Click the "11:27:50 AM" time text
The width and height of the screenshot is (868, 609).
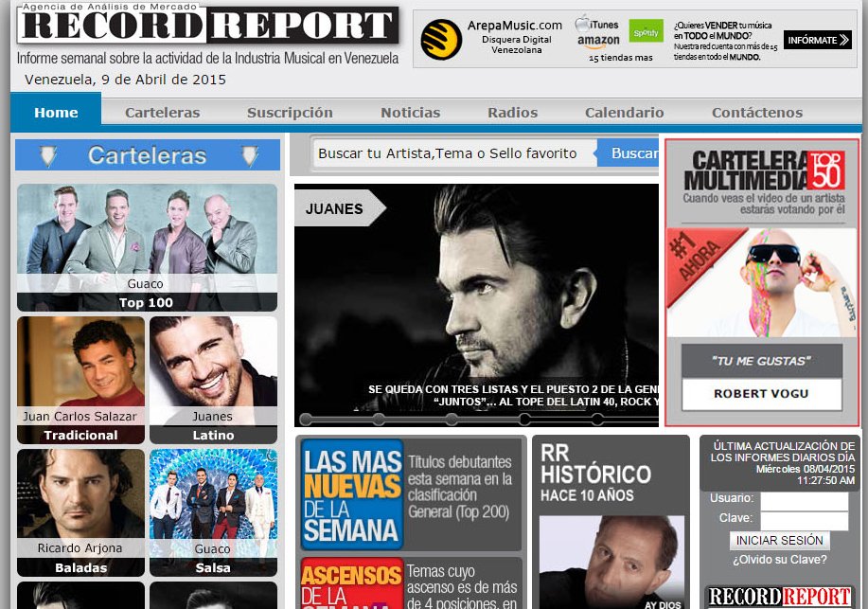(826, 480)
